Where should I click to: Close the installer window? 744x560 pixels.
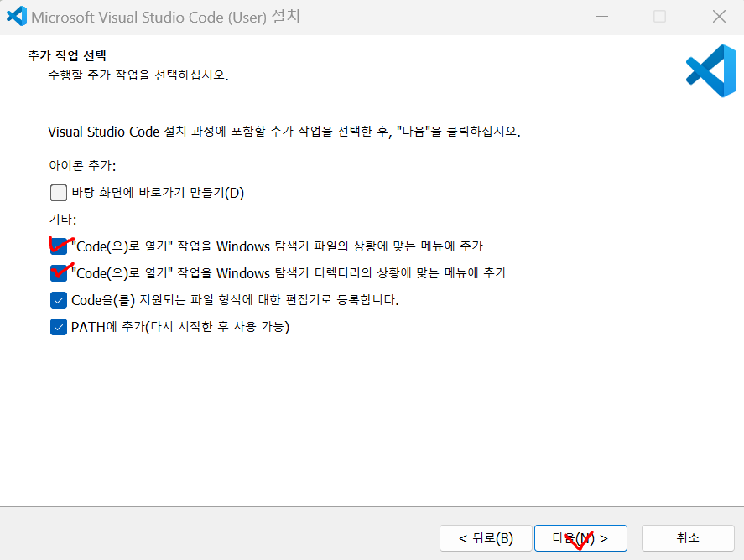[x=719, y=17]
